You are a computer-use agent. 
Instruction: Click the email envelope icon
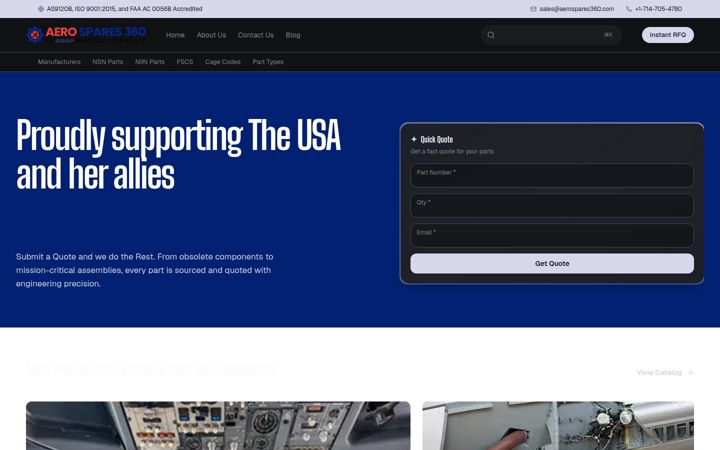pos(533,9)
